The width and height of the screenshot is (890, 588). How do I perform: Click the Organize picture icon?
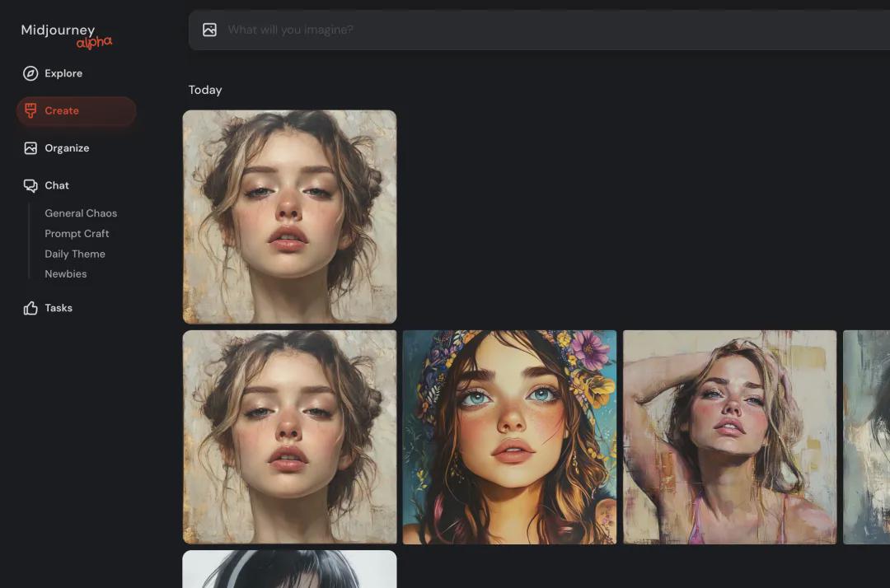[x=30, y=148]
